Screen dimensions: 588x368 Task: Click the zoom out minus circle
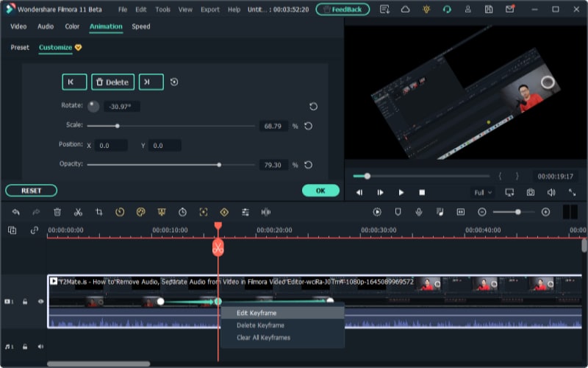[x=482, y=212]
